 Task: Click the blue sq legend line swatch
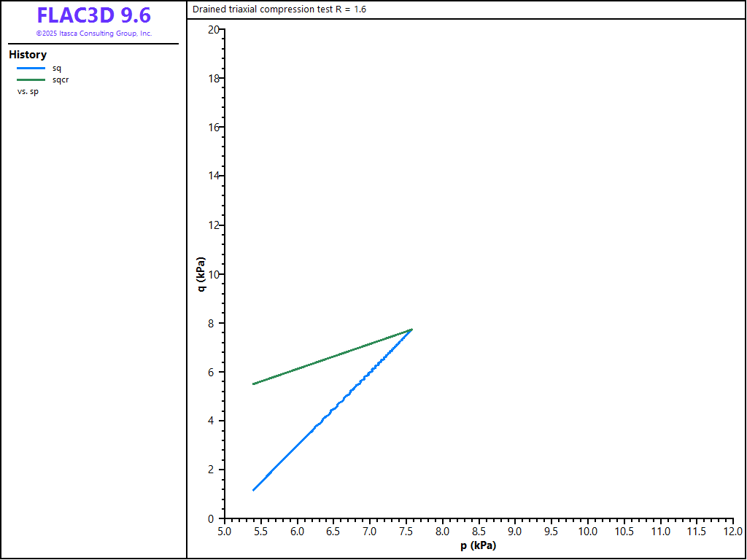[31, 69]
